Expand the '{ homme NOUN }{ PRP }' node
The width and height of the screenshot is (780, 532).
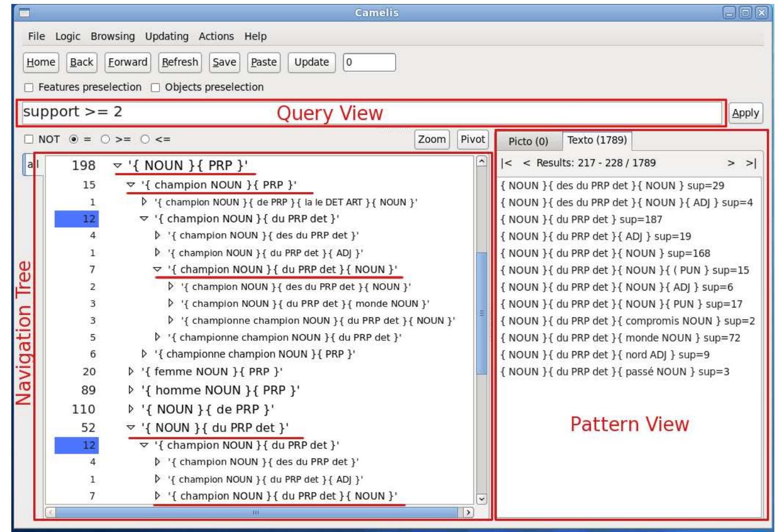(x=131, y=390)
